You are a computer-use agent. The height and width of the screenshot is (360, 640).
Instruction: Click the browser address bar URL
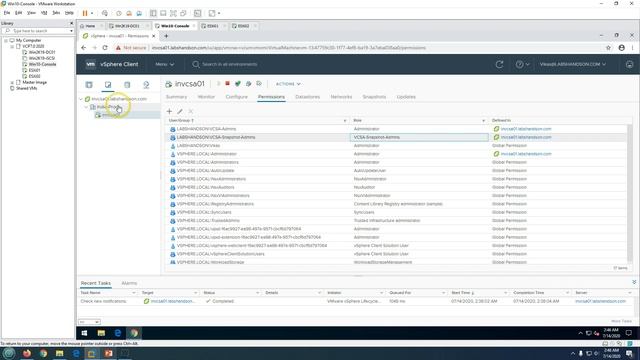tap(289, 48)
